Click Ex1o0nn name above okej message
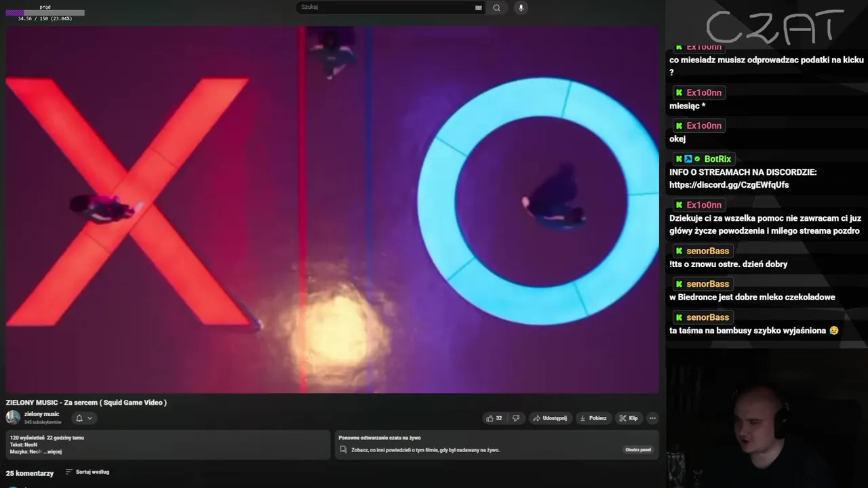The image size is (868, 488). pyautogui.click(x=704, y=126)
